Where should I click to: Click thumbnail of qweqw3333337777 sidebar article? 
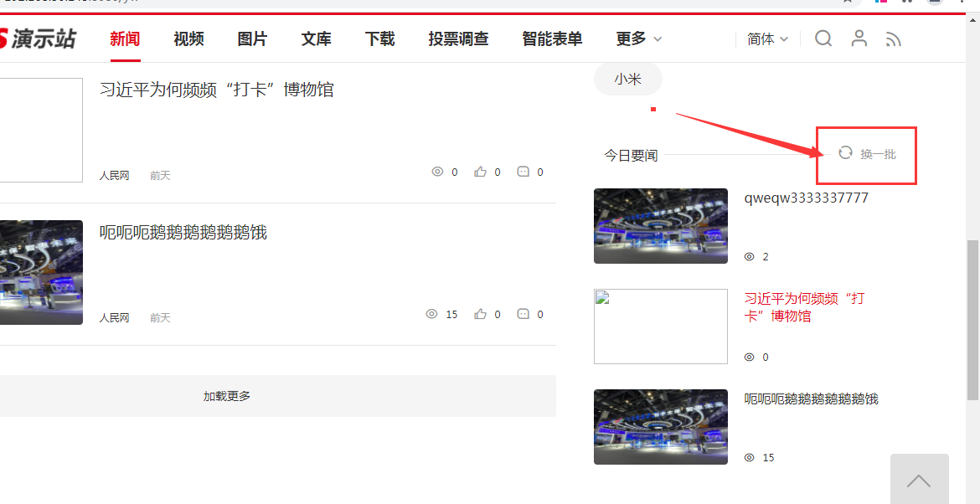pos(661,225)
